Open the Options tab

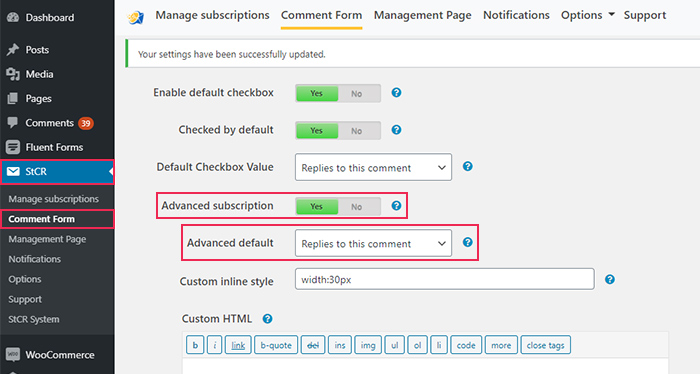click(x=581, y=15)
